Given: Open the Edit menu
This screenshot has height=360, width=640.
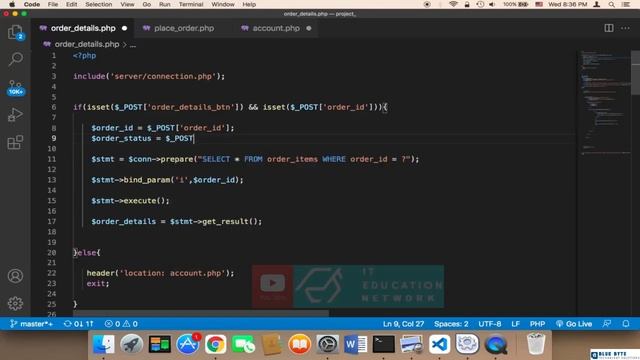Looking at the screenshot, I should (71, 4).
